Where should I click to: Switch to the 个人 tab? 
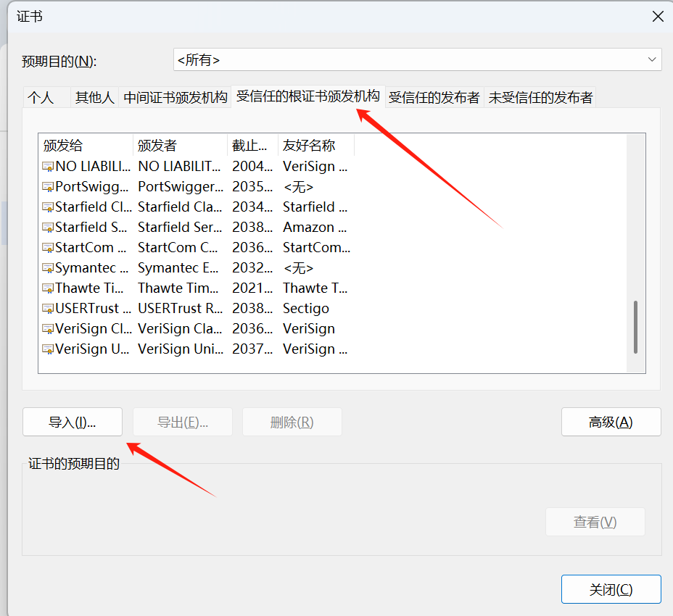coord(46,97)
